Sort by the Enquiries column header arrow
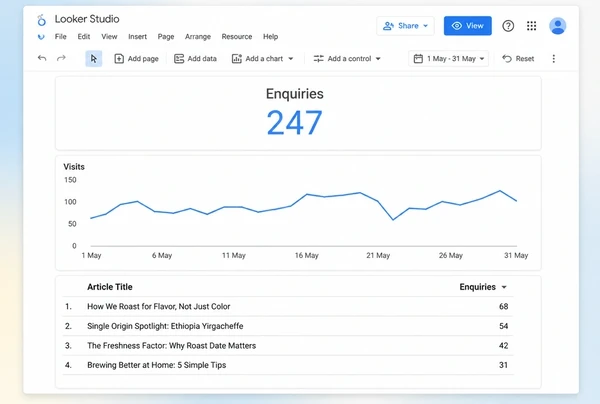Screen dimensions: 600x404 [504, 287]
